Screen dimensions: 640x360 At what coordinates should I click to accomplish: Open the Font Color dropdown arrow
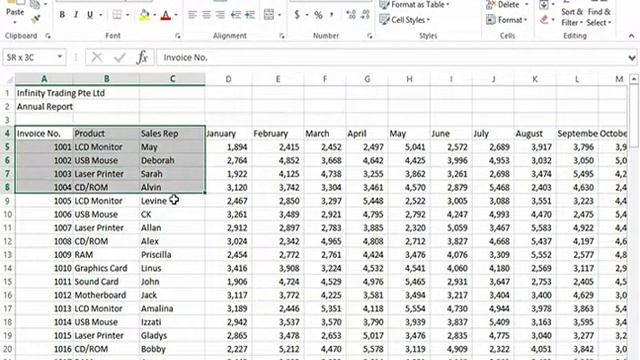tap(176, 15)
